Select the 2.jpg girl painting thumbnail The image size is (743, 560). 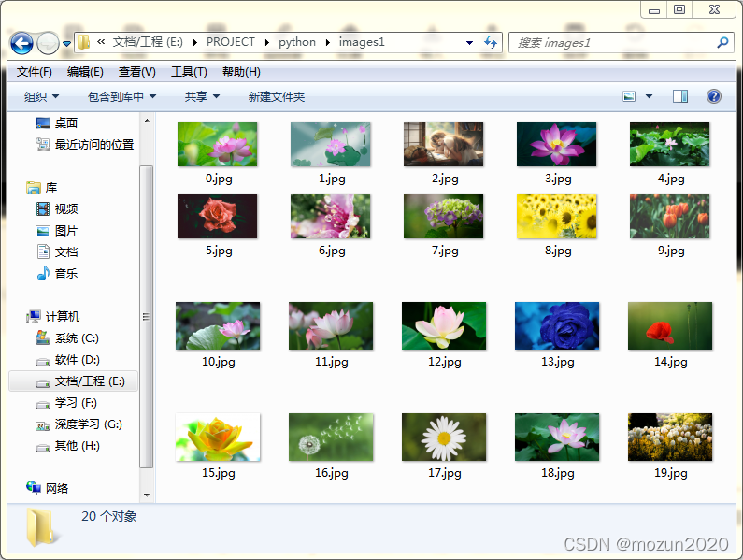(x=444, y=144)
